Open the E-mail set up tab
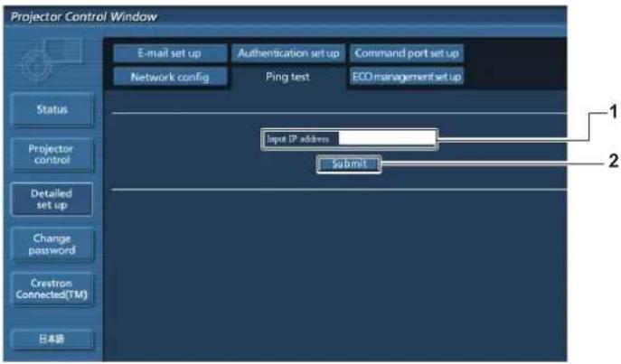The width and height of the screenshot is (621, 364). pos(170,53)
